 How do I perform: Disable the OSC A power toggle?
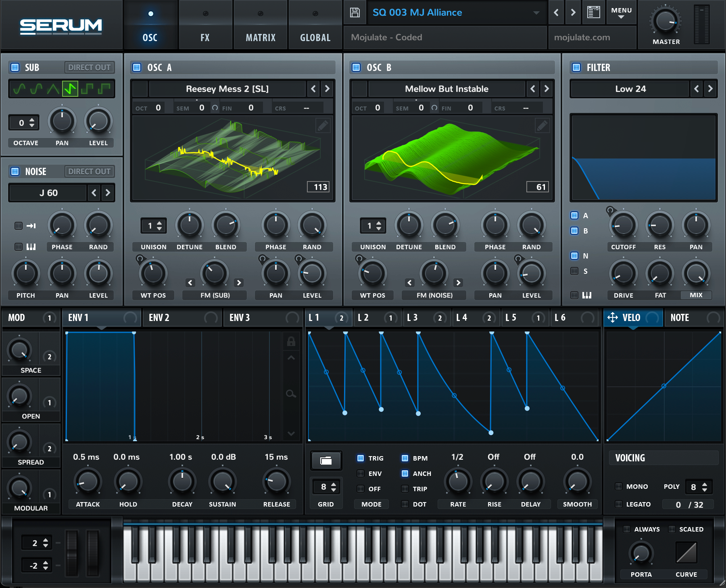pos(137,67)
